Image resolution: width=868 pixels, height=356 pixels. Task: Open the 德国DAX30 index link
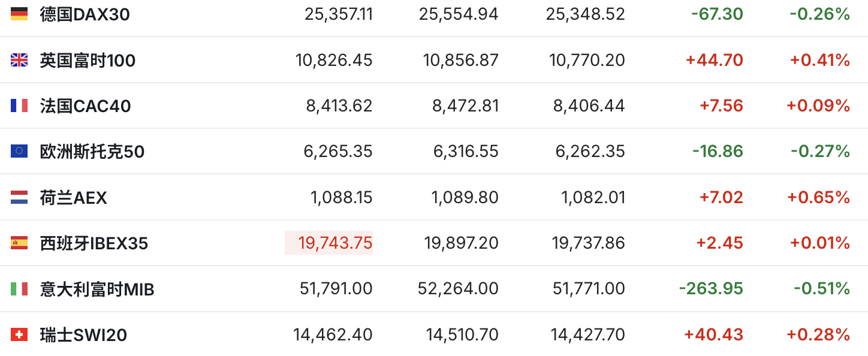pos(85,14)
